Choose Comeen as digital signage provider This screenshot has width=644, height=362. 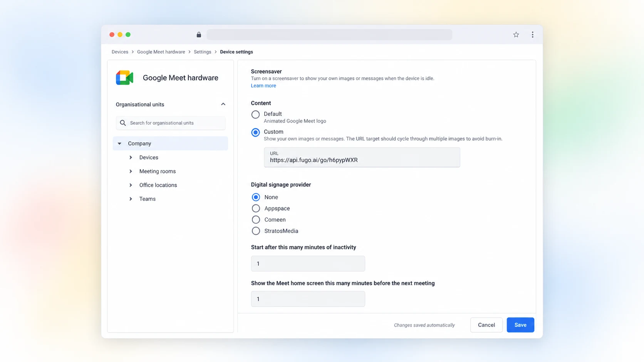256,220
